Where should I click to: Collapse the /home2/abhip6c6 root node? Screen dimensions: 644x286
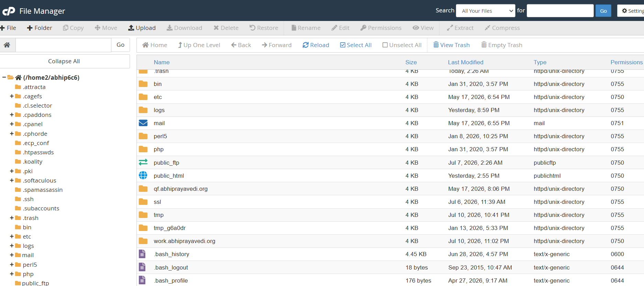4,77
